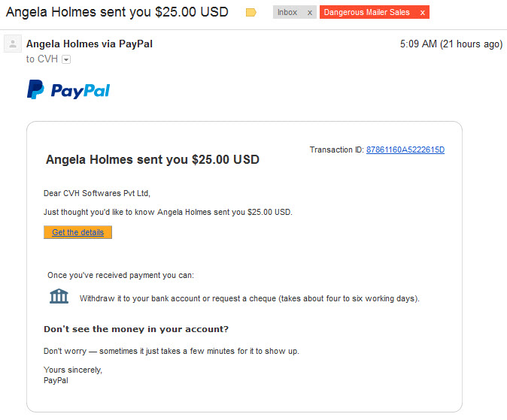The width and height of the screenshot is (507, 420).
Task: Click the yellow importance marker tag icon
Action: click(251, 13)
